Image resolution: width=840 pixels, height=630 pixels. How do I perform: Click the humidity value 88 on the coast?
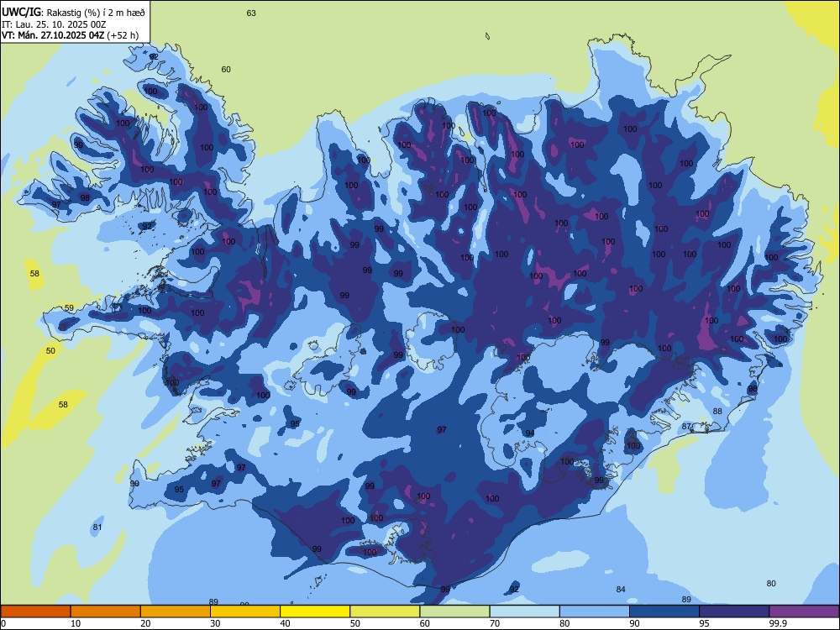717,412
